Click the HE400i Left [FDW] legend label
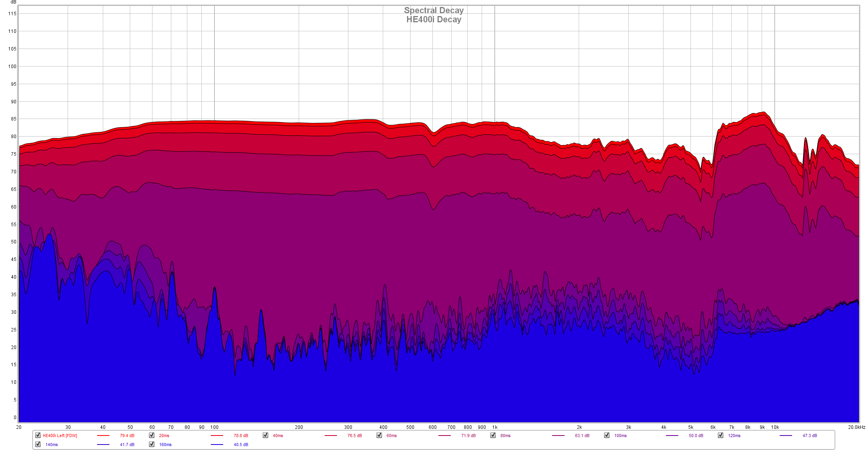Screen dimensions: 868x450 [60, 436]
